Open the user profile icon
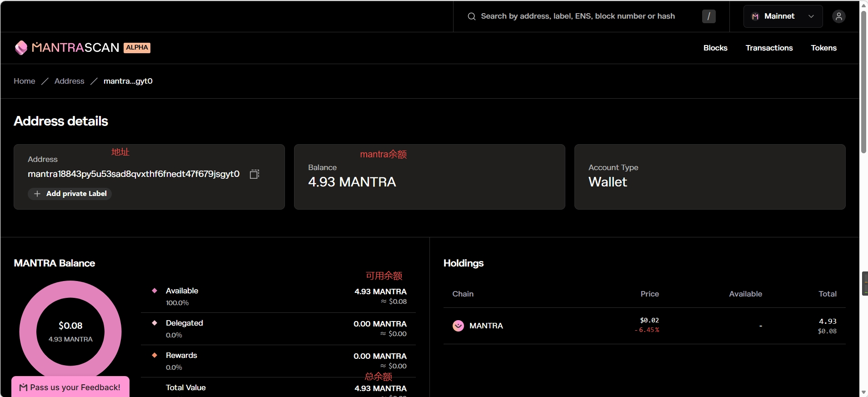This screenshot has width=868, height=397. pyautogui.click(x=838, y=16)
